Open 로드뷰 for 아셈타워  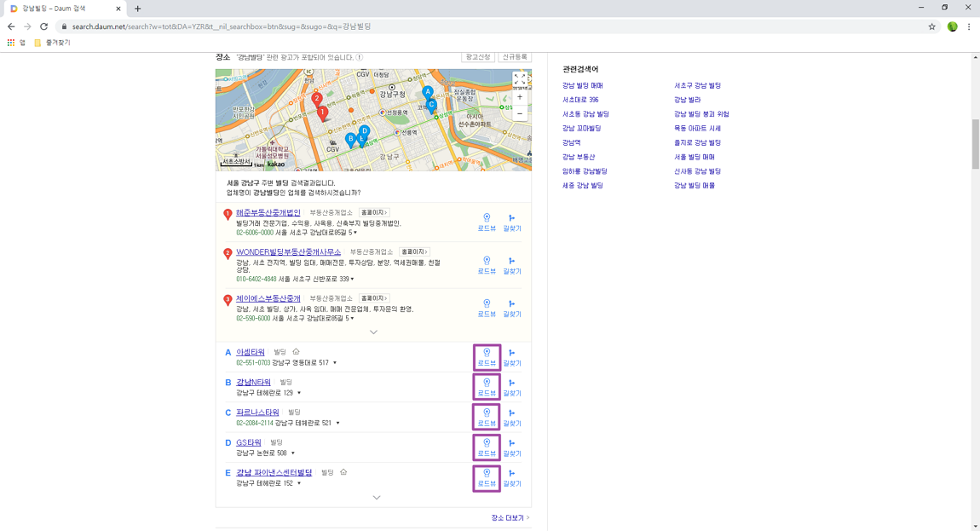pyautogui.click(x=487, y=357)
